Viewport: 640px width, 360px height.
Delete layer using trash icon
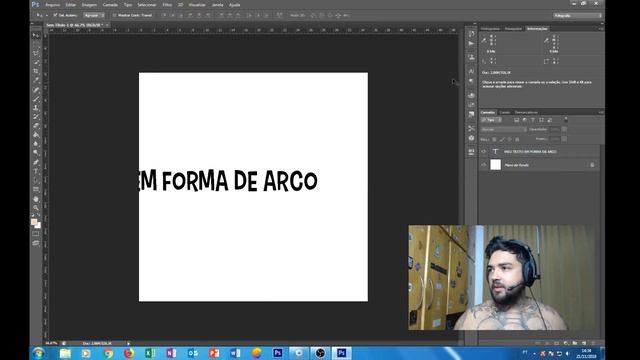click(593, 343)
